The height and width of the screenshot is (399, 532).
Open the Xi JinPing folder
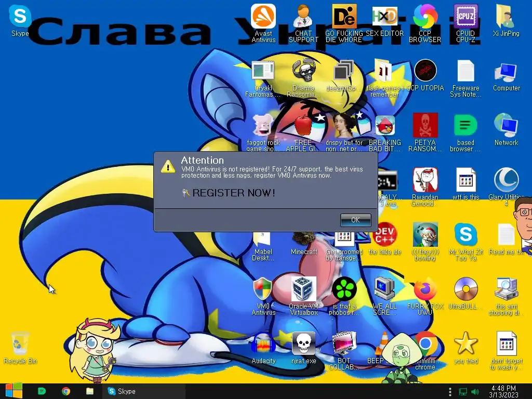point(506,20)
